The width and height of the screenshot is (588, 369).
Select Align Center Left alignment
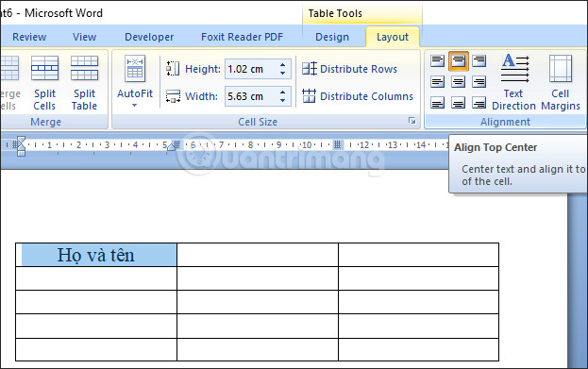click(437, 82)
